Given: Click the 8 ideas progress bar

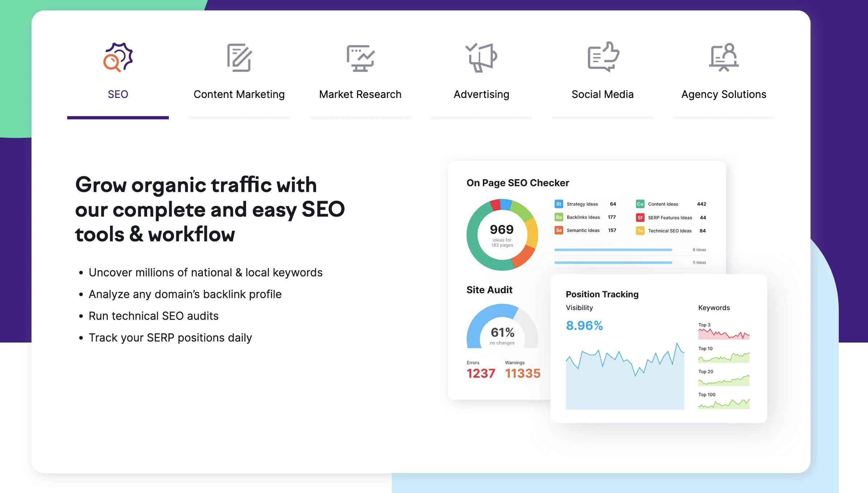Looking at the screenshot, I should click(x=613, y=250).
